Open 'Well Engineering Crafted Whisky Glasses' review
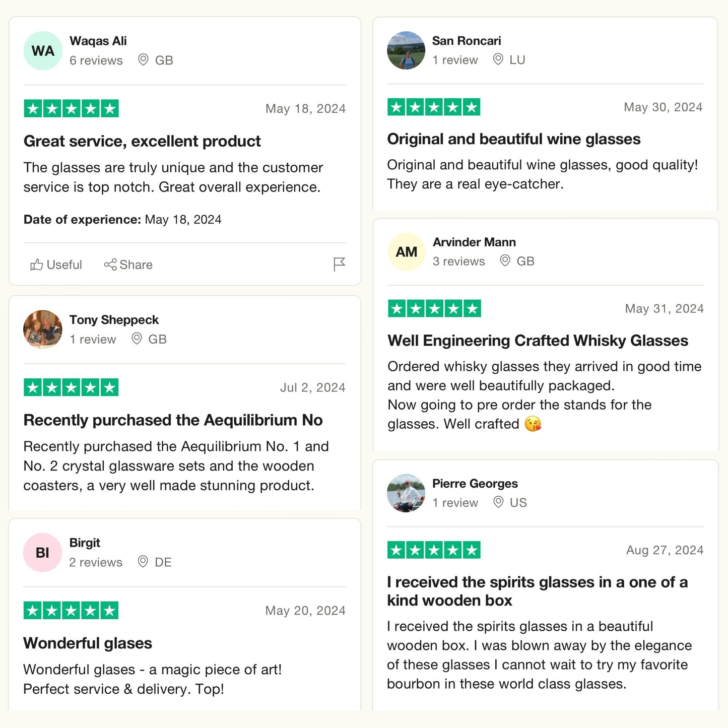Image resolution: width=728 pixels, height=728 pixels. click(538, 341)
